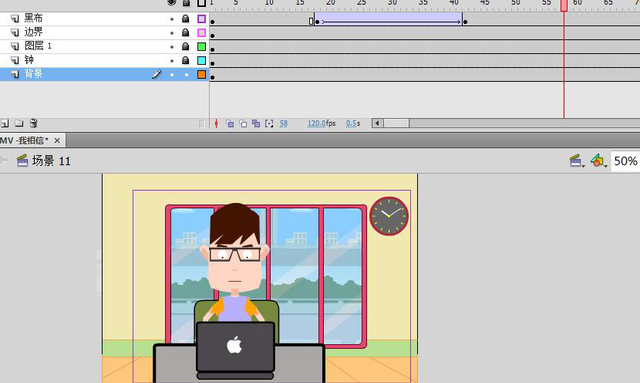The image size is (640, 383).
Task: Select 黑布 layer name
Action: pos(33,18)
